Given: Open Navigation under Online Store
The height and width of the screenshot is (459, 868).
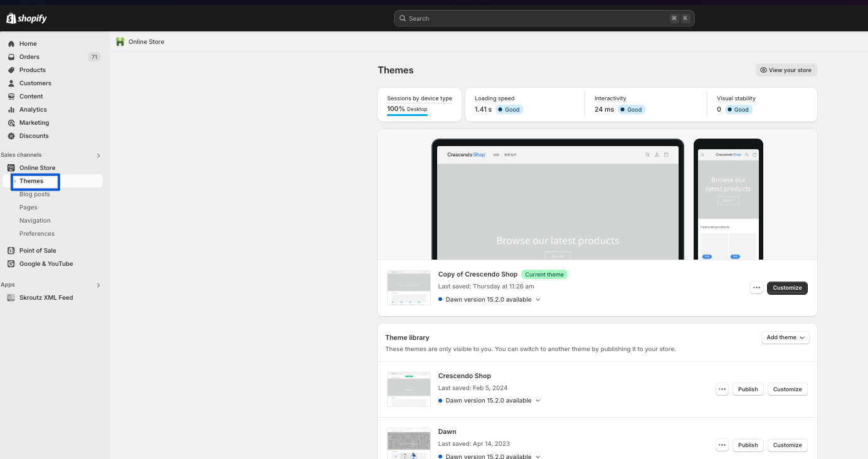Looking at the screenshot, I should pos(34,221).
